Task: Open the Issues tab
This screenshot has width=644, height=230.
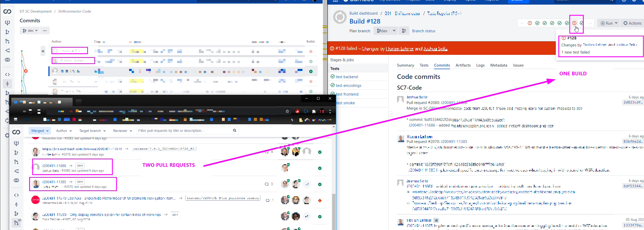Action: pos(518,65)
